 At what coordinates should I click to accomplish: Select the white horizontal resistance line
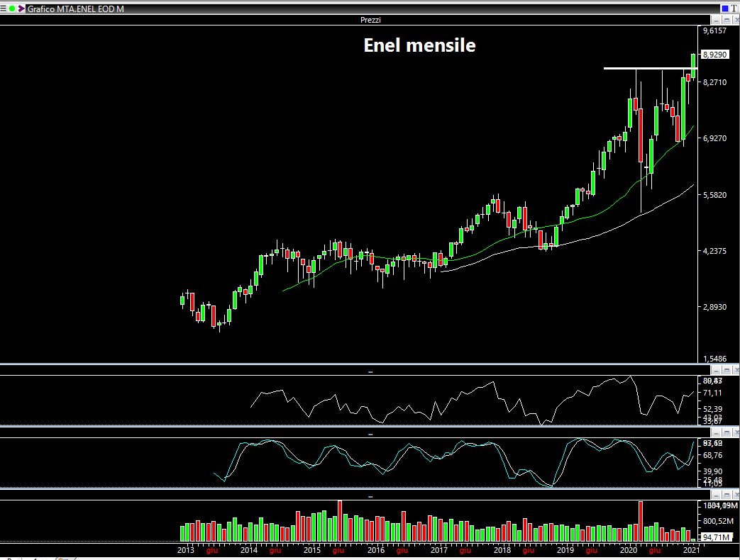651,69
